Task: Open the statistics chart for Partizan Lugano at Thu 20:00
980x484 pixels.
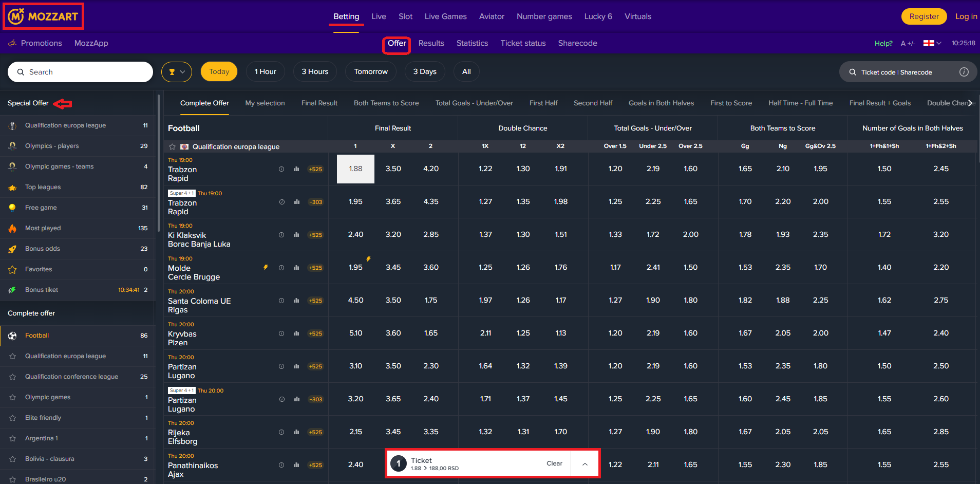Action: click(x=296, y=366)
